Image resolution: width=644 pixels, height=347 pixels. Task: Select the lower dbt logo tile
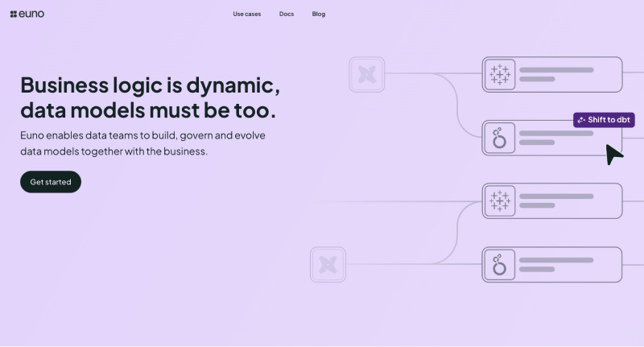(x=328, y=264)
